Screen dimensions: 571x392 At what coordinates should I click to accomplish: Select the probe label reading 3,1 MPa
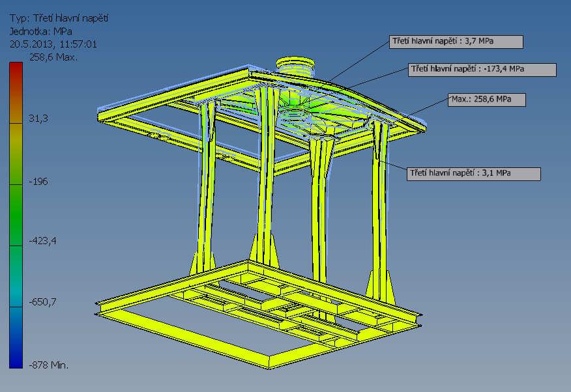click(474, 174)
